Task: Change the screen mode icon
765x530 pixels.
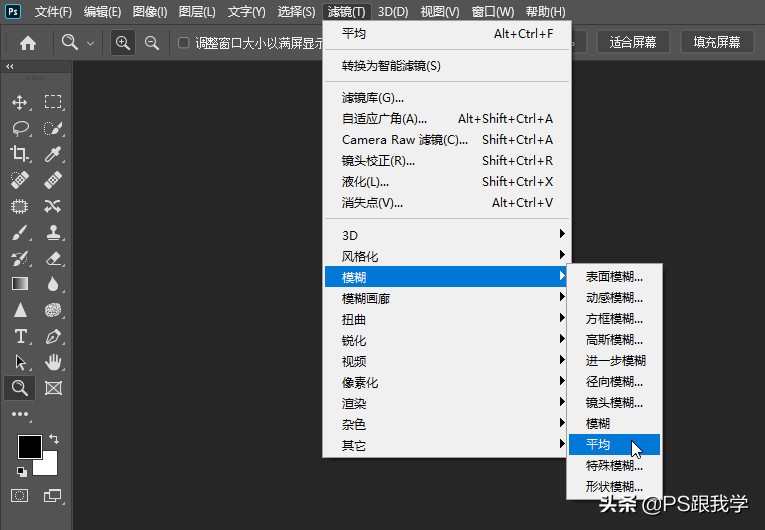Action: 53,496
